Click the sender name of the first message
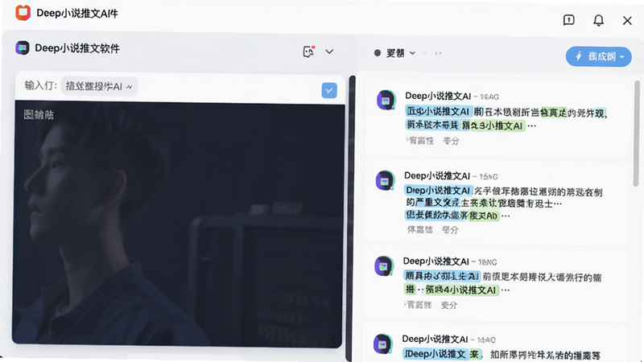644x362 pixels. [x=438, y=96]
